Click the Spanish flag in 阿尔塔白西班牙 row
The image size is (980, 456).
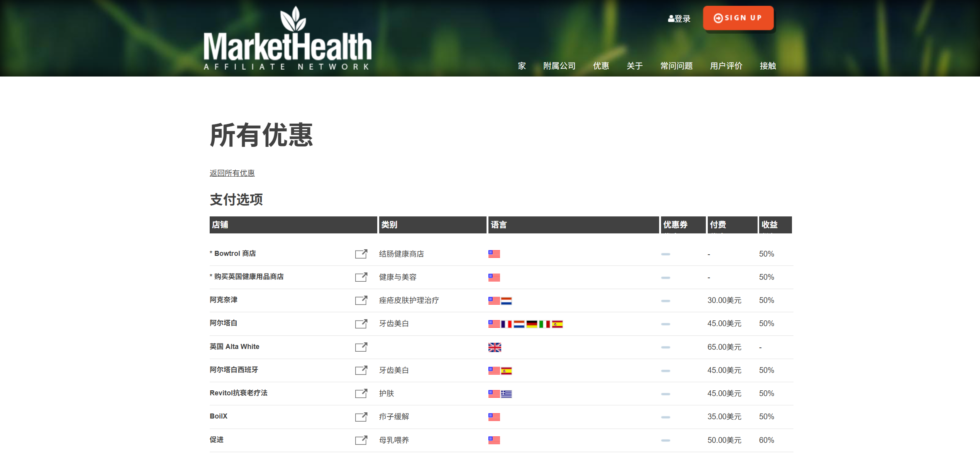click(507, 371)
